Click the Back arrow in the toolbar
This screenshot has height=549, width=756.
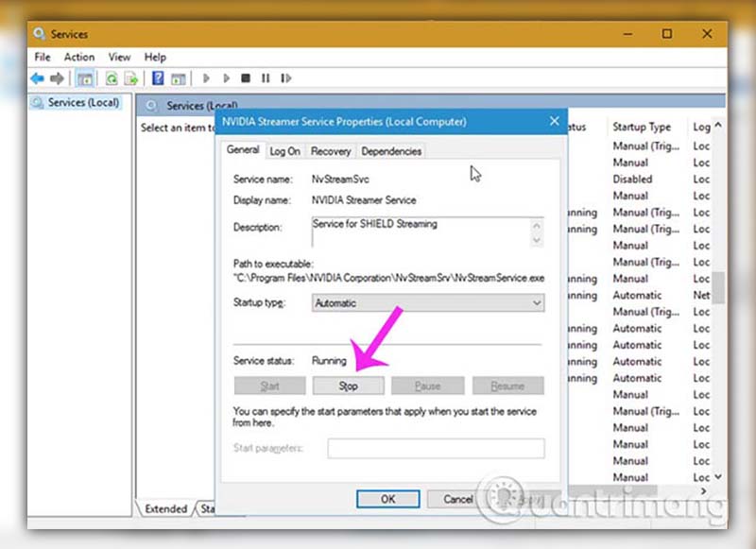(37, 78)
